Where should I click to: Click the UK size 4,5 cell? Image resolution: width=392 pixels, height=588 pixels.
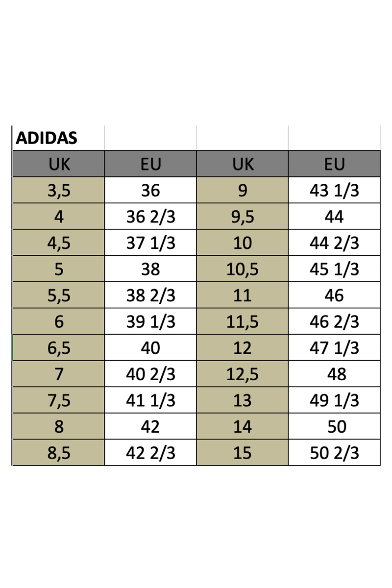click(59, 243)
